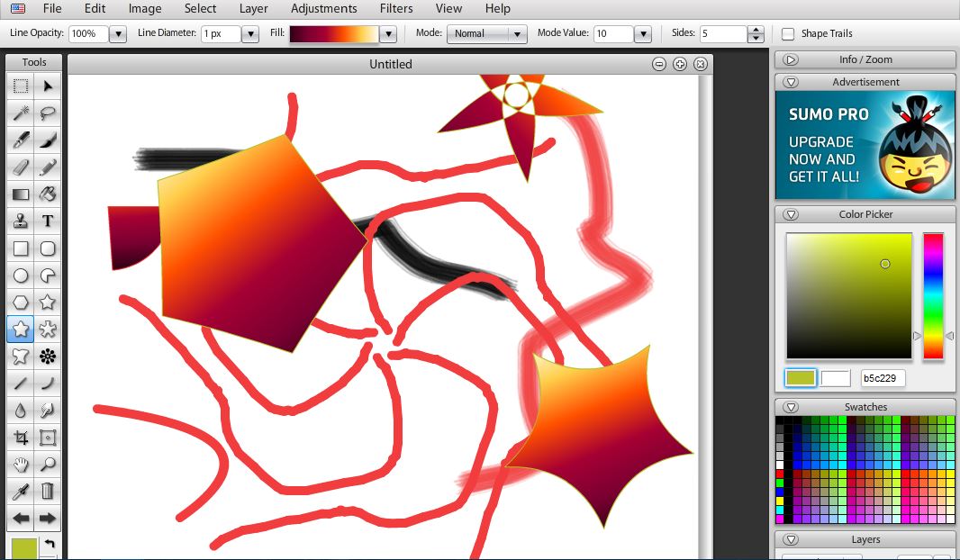Image resolution: width=960 pixels, height=560 pixels.
Task: Select the Crop tool
Action: coord(20,438)
